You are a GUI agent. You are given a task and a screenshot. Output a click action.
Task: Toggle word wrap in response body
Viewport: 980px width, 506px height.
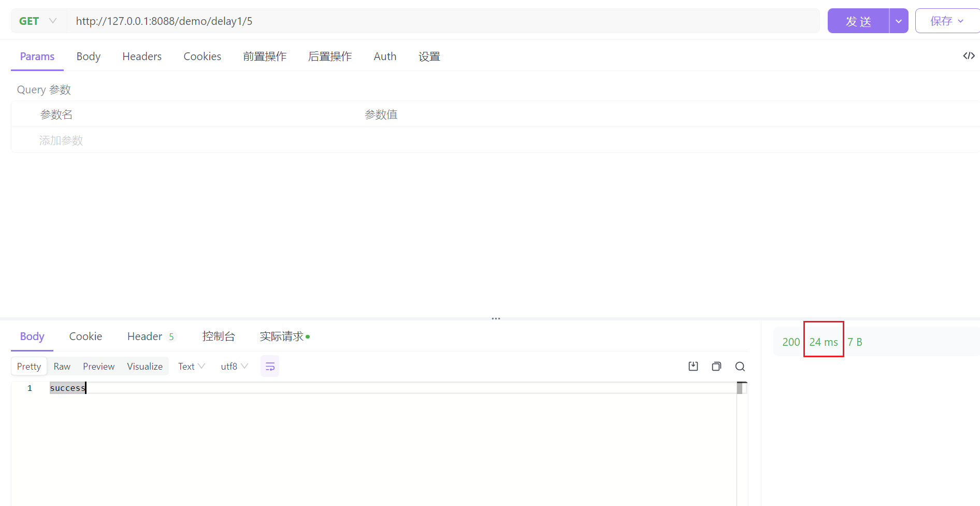[270, 367]
